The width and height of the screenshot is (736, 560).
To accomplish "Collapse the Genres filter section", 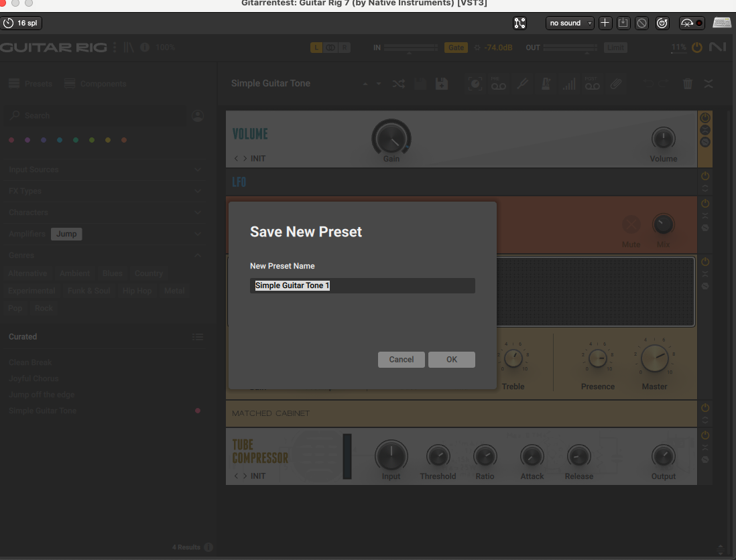I will (x=105, y=255).
